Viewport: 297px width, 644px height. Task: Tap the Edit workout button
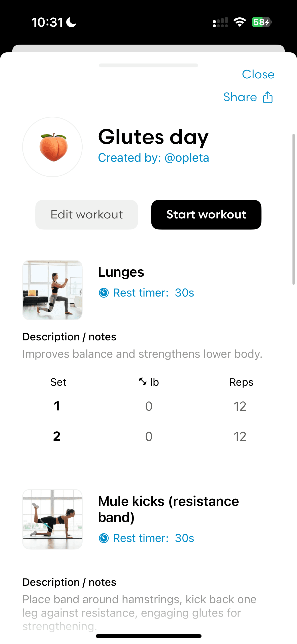(x=87, y=215)
